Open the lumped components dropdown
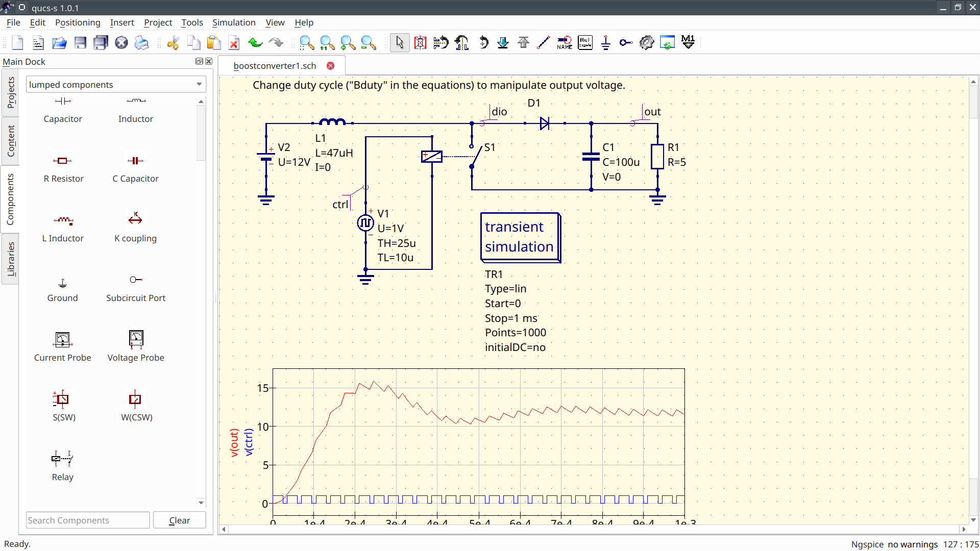 [x=116, y=85]
